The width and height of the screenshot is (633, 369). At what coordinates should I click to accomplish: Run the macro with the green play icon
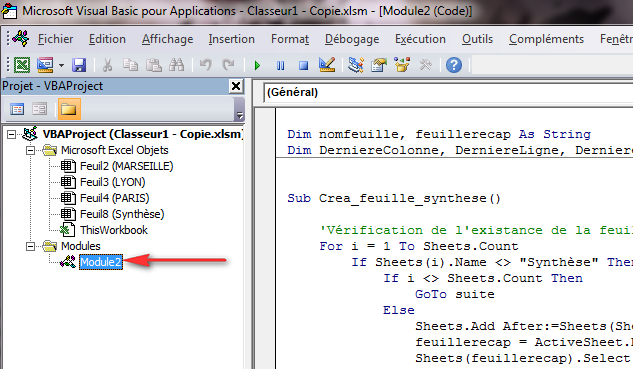(257, 65)
